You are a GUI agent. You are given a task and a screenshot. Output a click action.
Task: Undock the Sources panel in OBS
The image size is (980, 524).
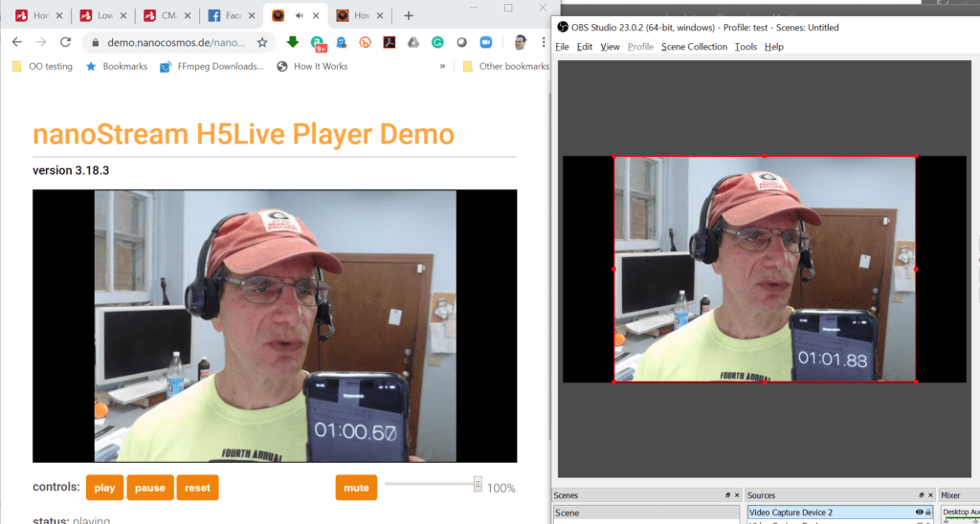922,495
